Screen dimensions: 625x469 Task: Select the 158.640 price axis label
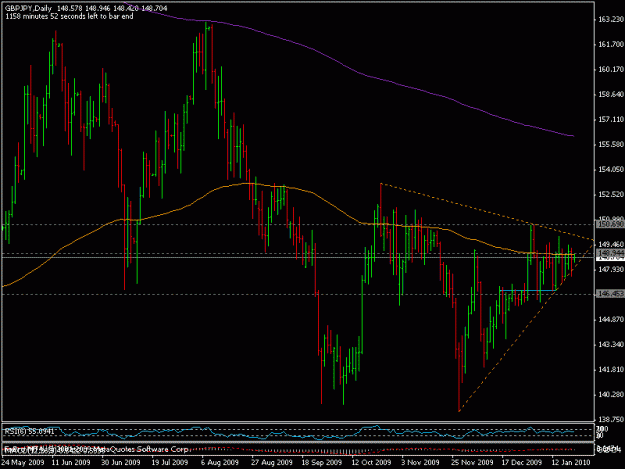click(x=611, y=94)
